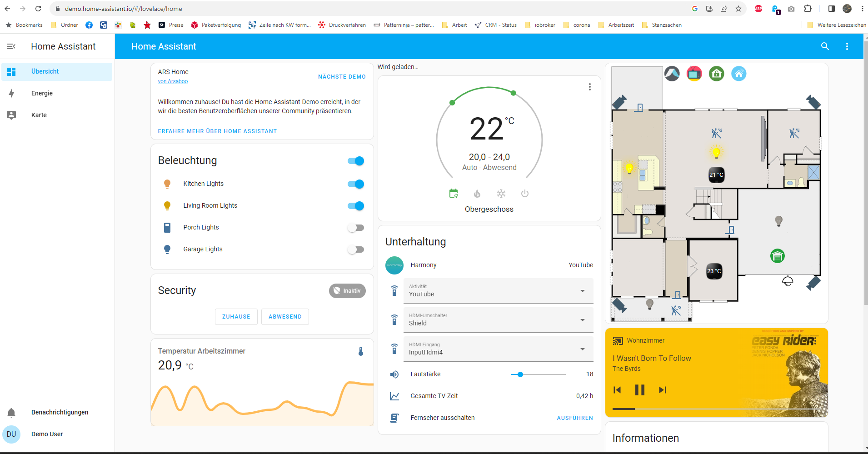The width and height of the screenshot is (868, 454).
Task: Open the Demo User profile entry
Action: tap(57, 434)
